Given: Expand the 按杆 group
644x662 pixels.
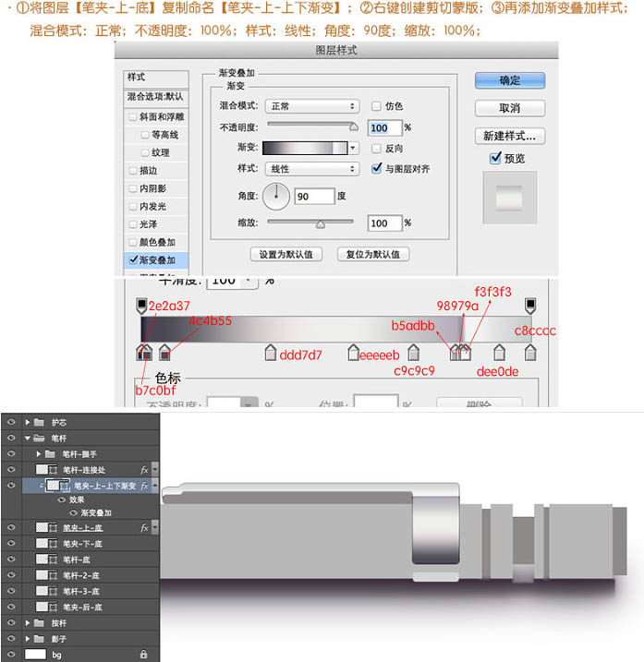Looking at the screenshot, I should (27, 622).
